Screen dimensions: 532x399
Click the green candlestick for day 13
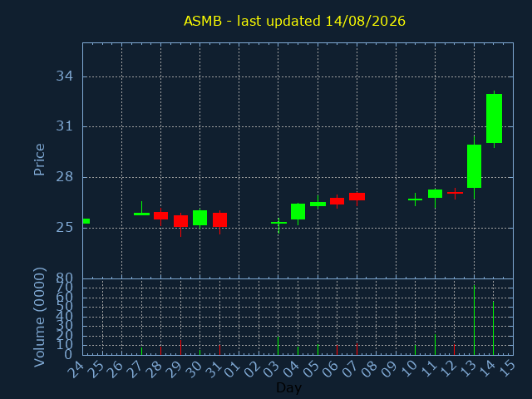[474, 166]
